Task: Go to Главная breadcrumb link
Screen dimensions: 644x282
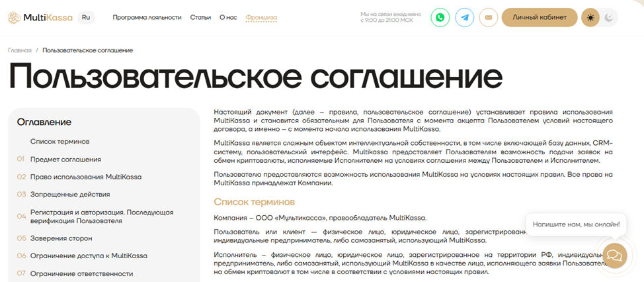Action: coord(20,50)
